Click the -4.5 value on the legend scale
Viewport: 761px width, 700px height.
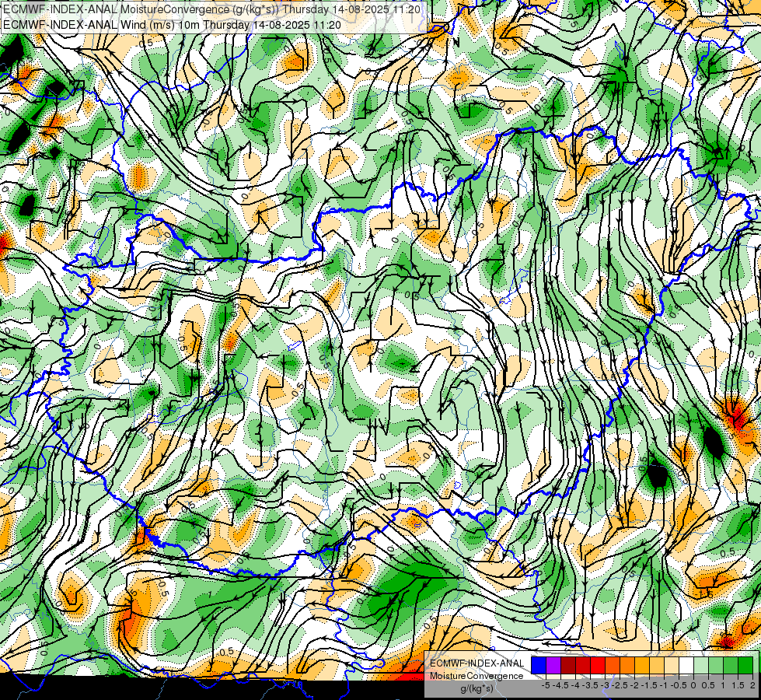pyautogui.click(x=561, y=685)
